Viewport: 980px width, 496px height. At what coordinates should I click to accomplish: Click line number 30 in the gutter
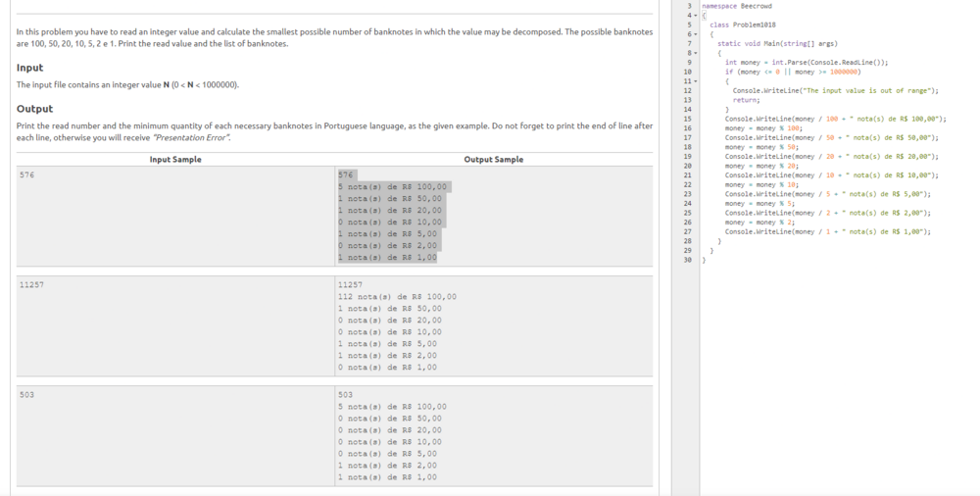click(x=687, y=260)
